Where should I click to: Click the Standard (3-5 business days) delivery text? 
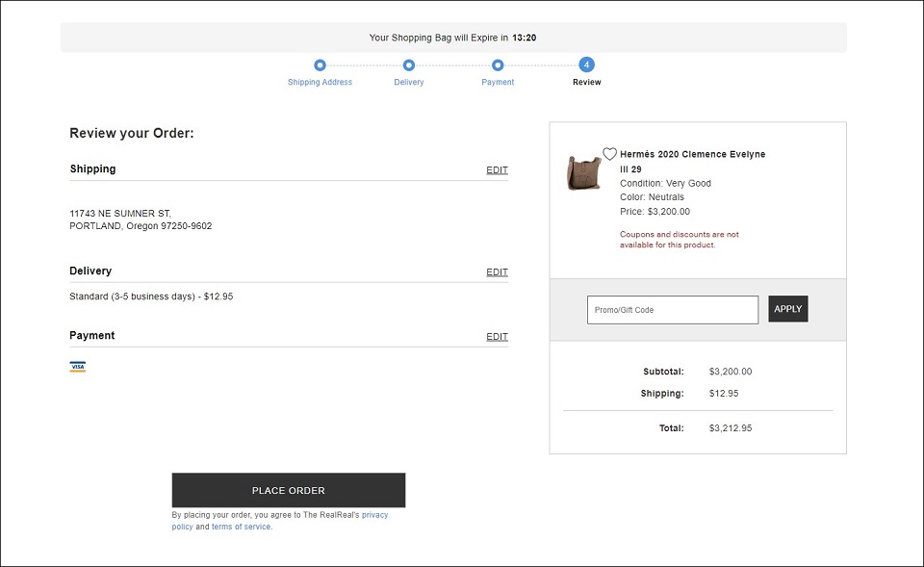[x=151, y=296]
